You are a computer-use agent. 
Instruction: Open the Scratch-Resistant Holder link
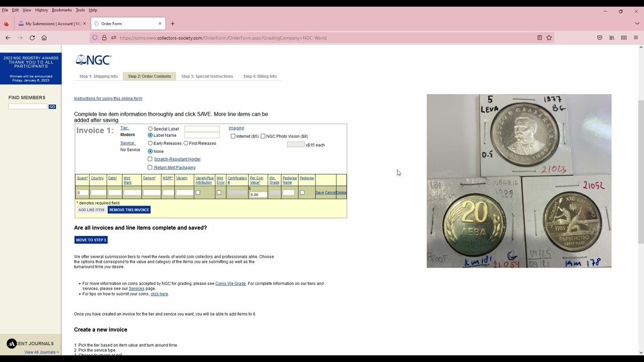pos(178,159)
